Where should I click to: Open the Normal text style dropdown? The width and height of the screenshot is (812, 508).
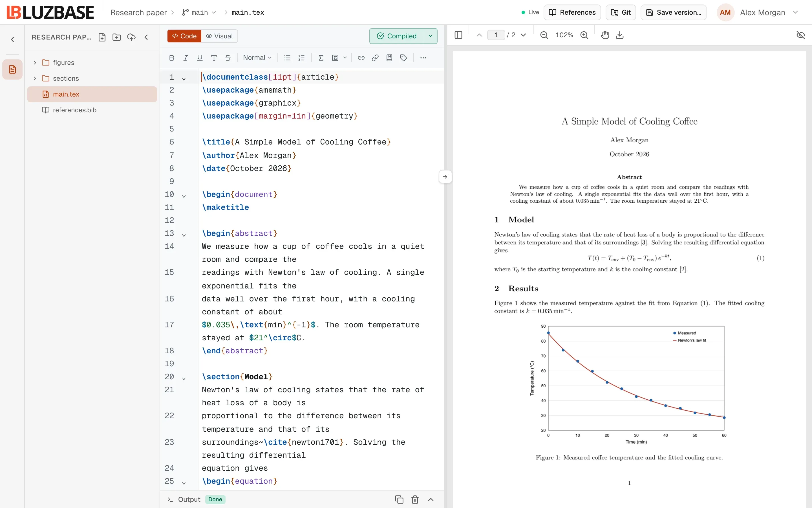pyautogui.click(x=257, y=58)
